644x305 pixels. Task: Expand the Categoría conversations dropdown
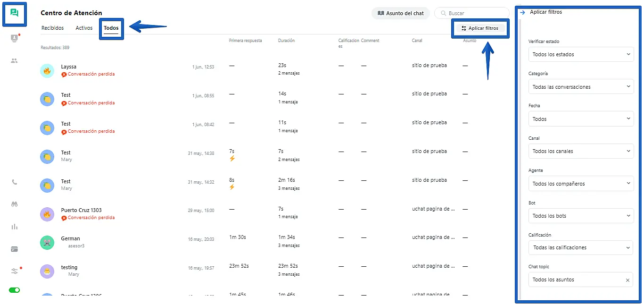[x=581, y=87]
